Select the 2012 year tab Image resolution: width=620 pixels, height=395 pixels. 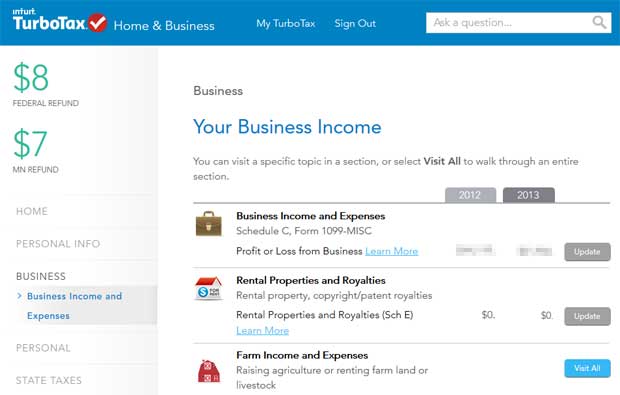470,195
